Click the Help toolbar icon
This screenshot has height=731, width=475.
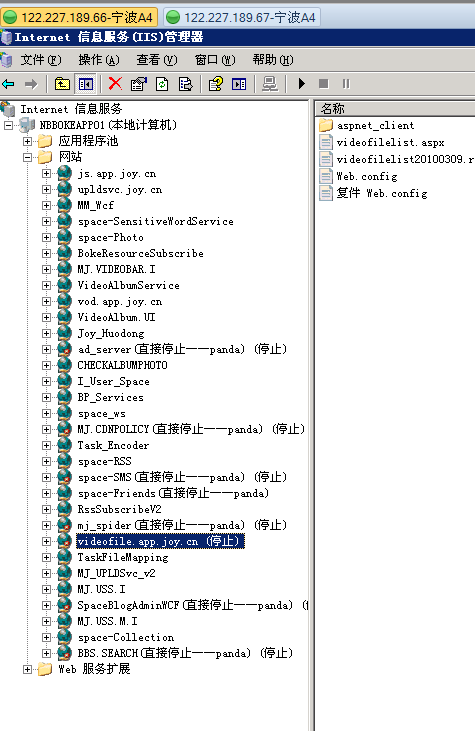[215, 84]
